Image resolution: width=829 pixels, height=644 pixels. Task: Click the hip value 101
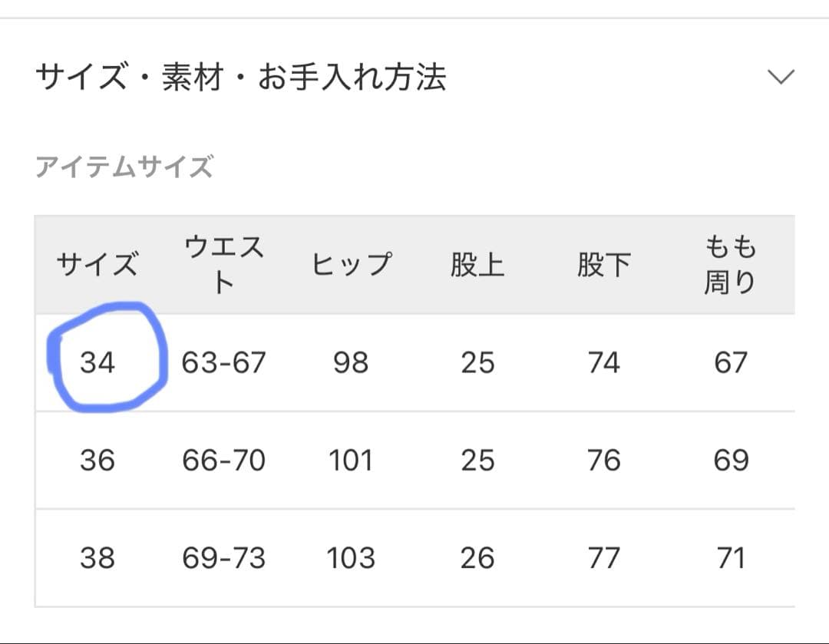tap(351, 461)
